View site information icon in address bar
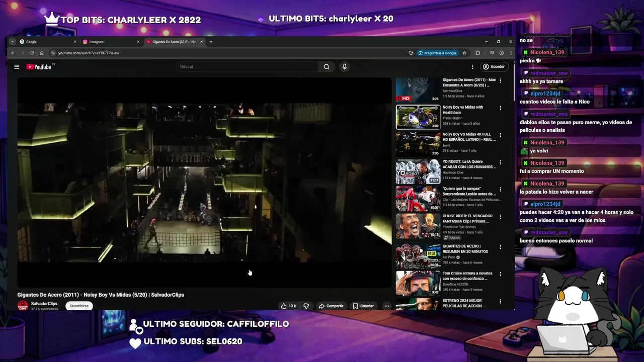The height and width of the screenshot is (362, 644). pyautogui.click(x=53, y=53)
